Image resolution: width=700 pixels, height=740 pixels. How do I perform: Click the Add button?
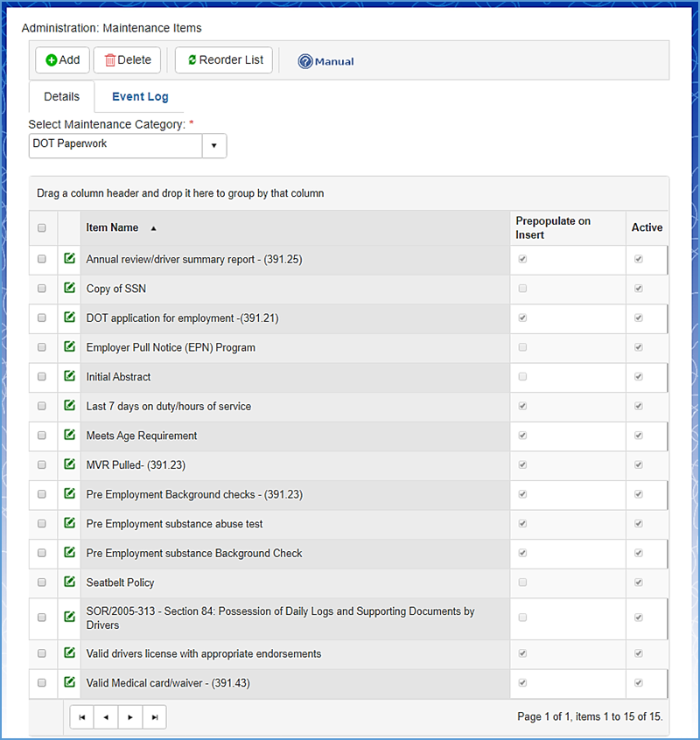pos(62,60)
